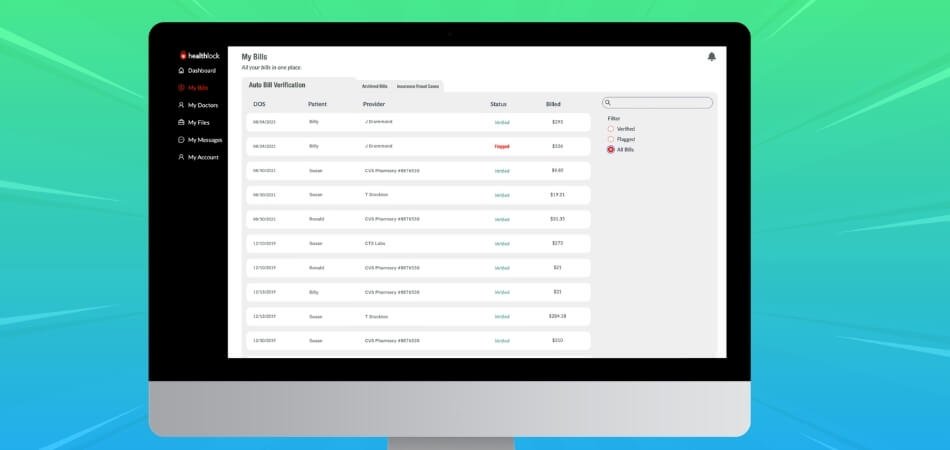Click the $31.35 billed amount
Screen dimensions: 950x450
click(x=557, y=219)
